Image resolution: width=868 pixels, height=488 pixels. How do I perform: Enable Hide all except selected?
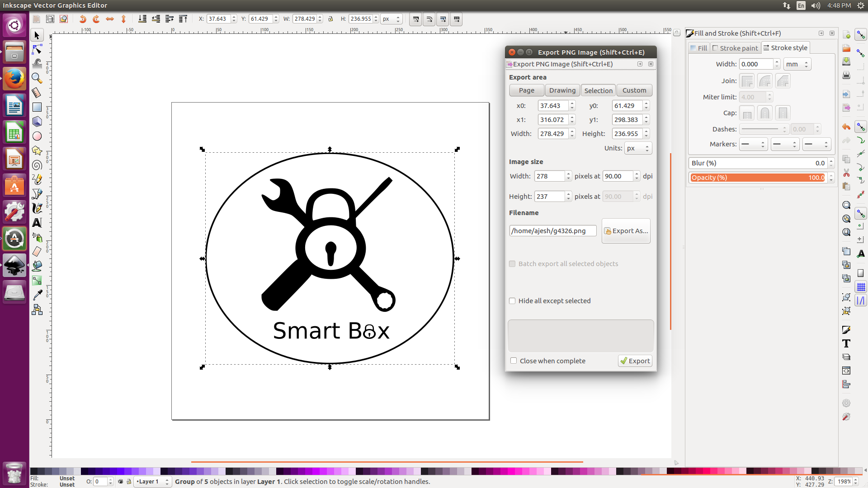(x=512, y=300)
